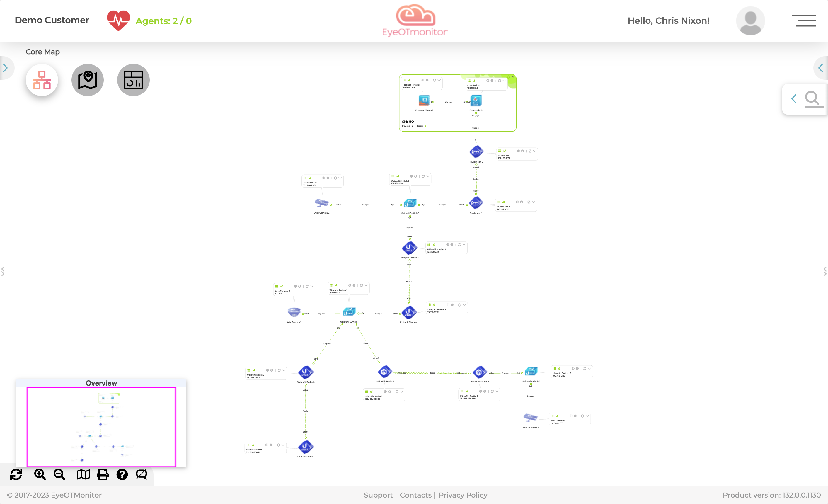Viewport: 828px width, 504px height.
Task: Click the zoom in magnifier tool
Action: click(40, 474)
